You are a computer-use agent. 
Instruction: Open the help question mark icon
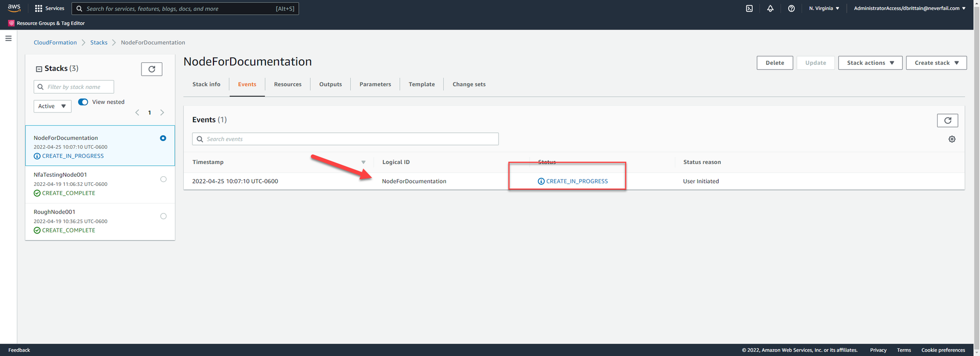pyautogui.click(x=791, y=9)
